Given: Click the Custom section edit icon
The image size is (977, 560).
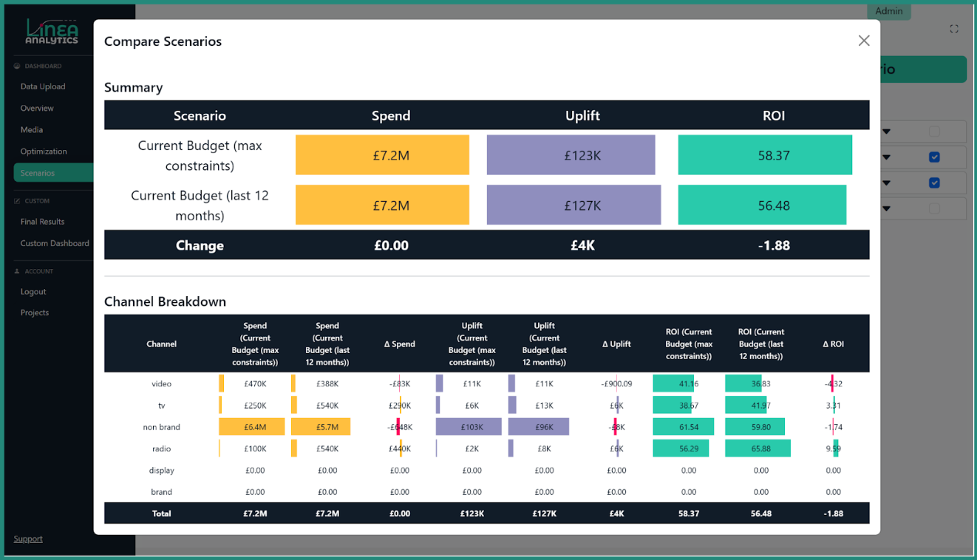Looking at the screenshot, I should [x=18, y=201].
